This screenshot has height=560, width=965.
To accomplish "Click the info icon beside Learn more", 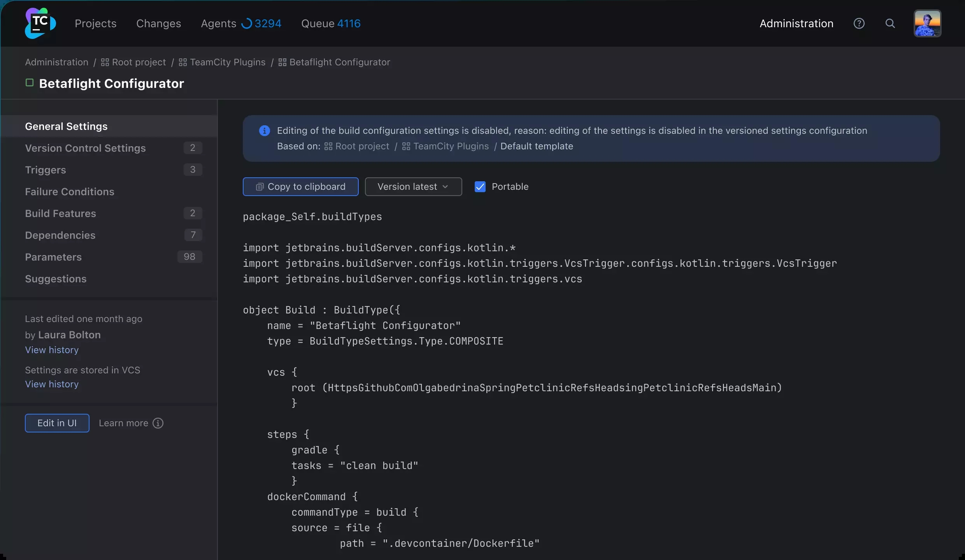I will click(158, 423).
